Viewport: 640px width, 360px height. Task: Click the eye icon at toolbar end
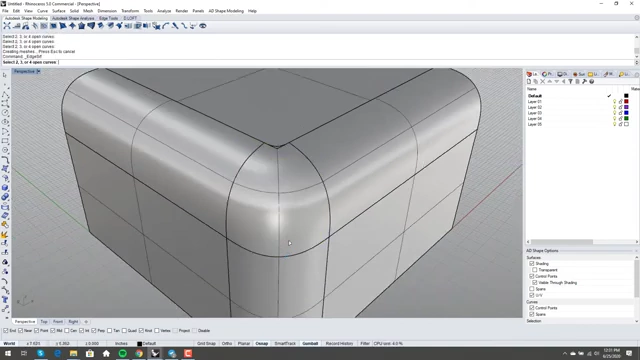(x=202, y=26)
